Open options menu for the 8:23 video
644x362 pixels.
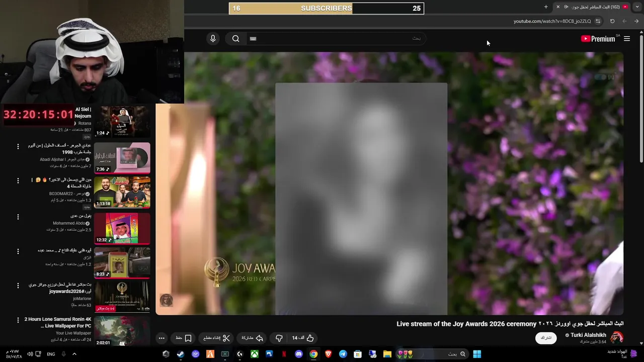tap(18, 251)
